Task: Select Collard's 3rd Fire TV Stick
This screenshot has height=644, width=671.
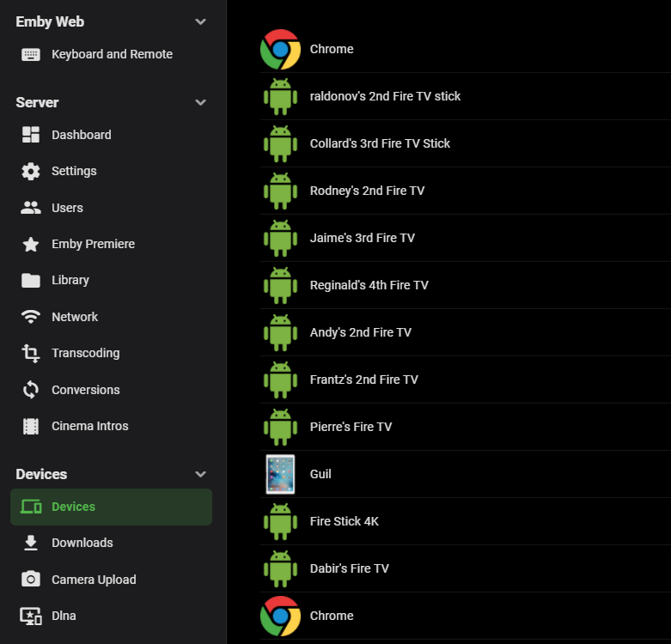Action: coord(380,143)
